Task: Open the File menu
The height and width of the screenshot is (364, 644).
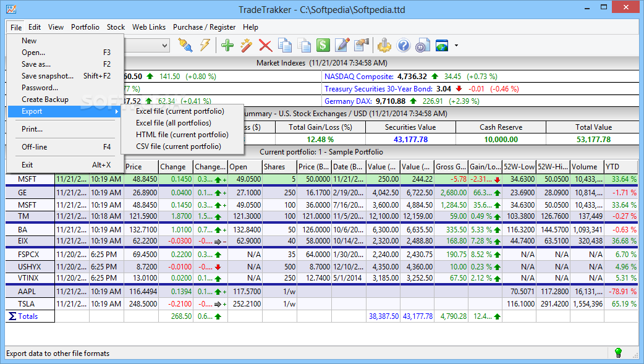Action: (x=16, y=27)
